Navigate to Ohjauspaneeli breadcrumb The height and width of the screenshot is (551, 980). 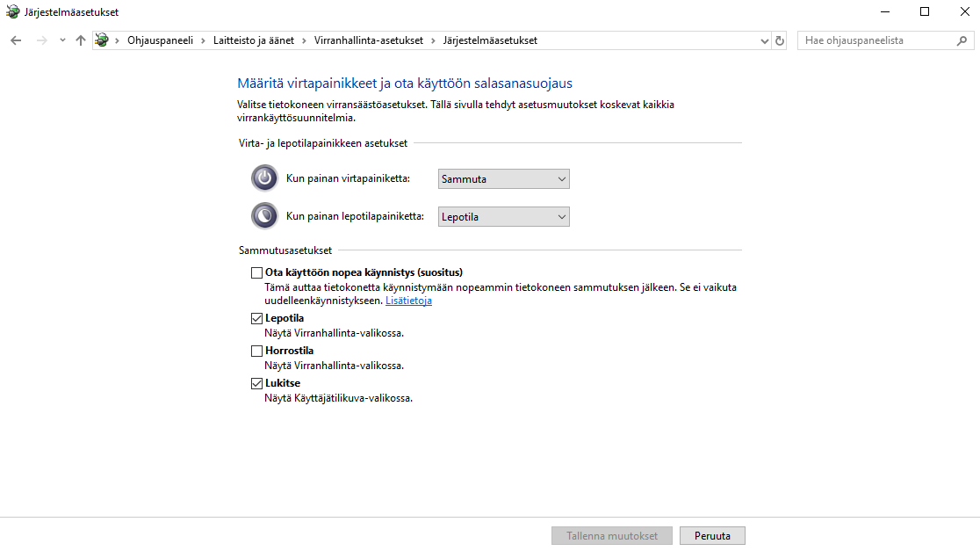[x=160, y=40]
